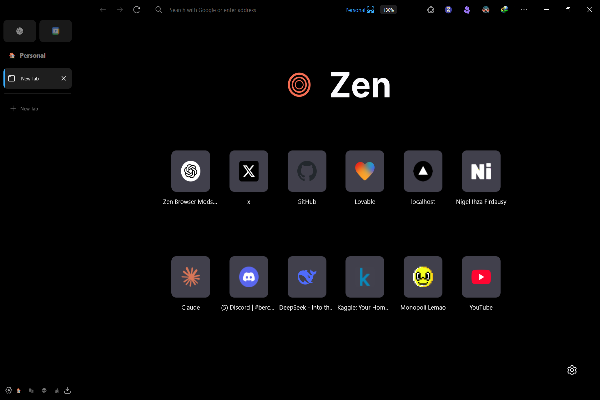Switch to the third workspace icon at sidebar bottom
This screenshot has height=400, width=600.
pyautogui.click(x=44, y=391)
